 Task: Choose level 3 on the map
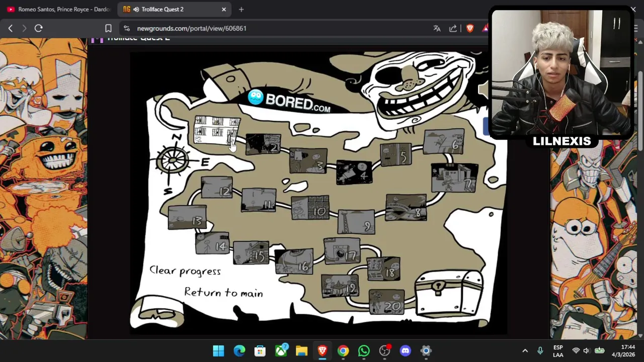click(308, 160)
